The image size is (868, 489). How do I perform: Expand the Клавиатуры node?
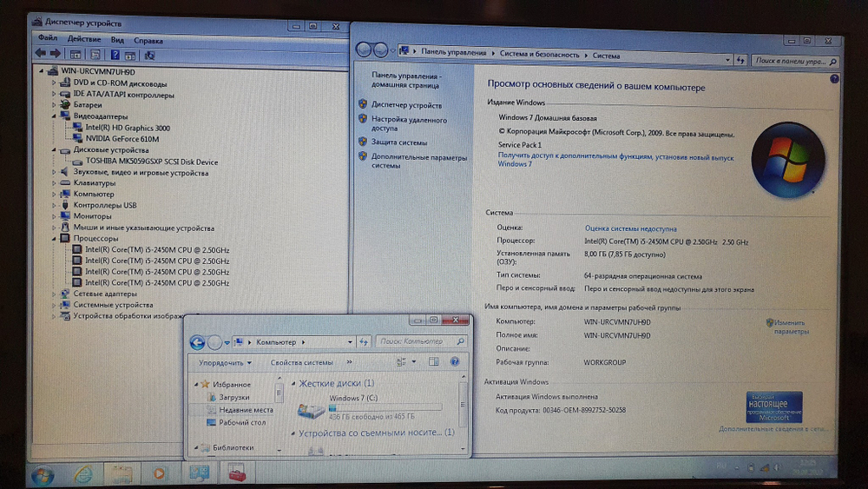pos(54,182)
